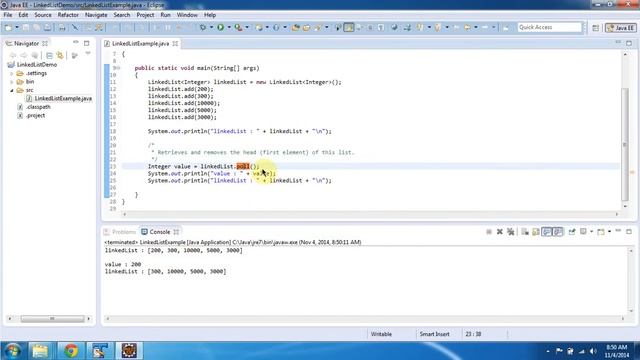
Task: Maximize the Console panel
Action: coord(629,231)
